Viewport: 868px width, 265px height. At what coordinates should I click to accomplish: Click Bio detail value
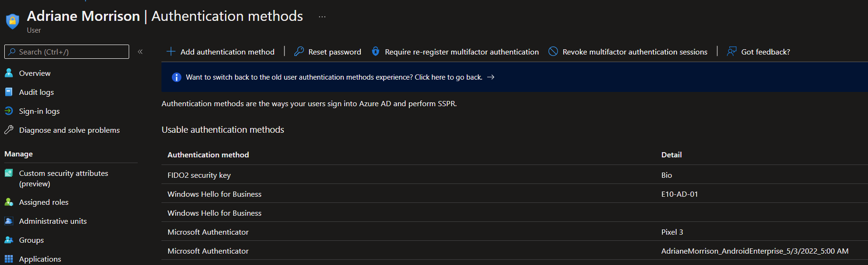point(667,175)
